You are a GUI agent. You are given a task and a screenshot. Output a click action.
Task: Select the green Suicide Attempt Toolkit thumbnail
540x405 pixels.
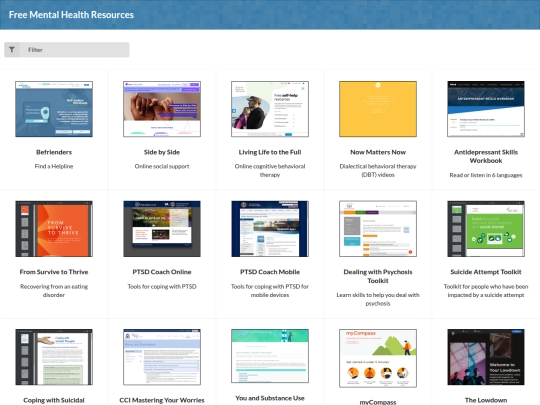pos(486,229)
